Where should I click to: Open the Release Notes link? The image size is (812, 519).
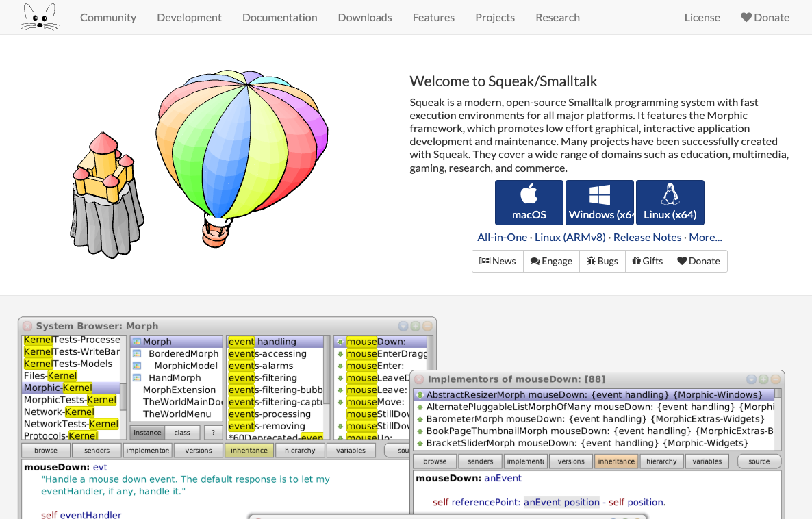pyautogui.click(x=647, y=237)
